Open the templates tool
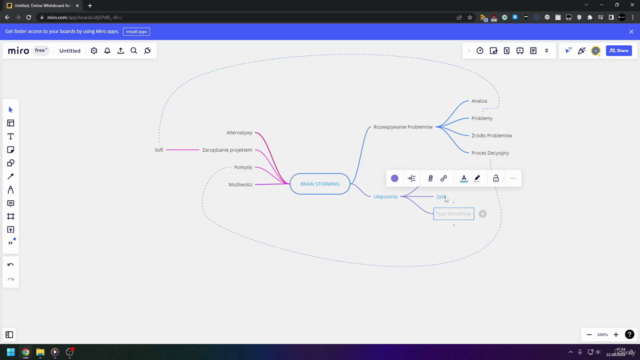Viewport: 640px width, 360px height. [x=11, y=123]
